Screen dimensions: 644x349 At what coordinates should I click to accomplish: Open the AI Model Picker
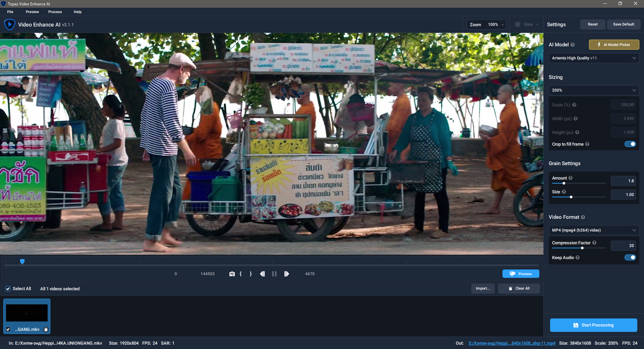tap(614, 45)
